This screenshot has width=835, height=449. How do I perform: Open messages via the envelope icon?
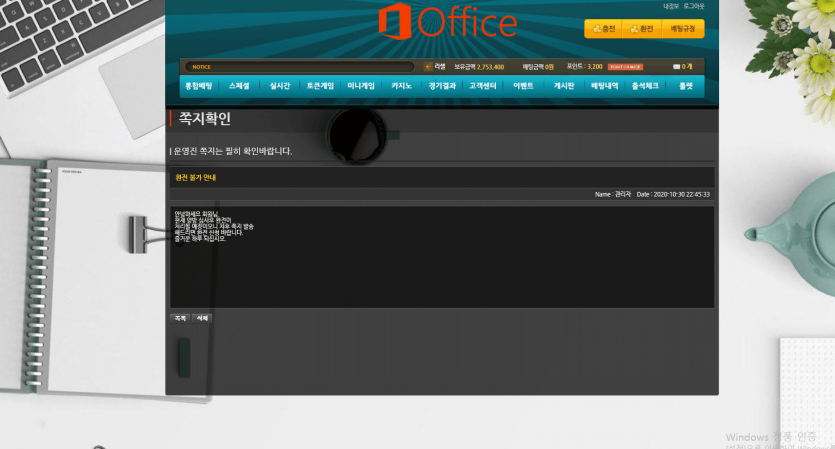tap(676, 67)
